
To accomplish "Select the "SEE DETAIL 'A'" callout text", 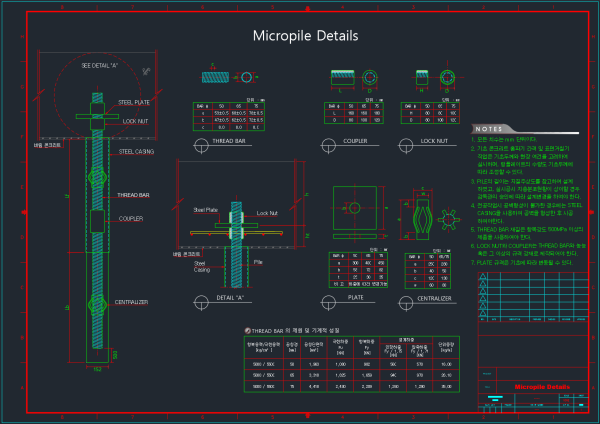I will click(99, 66).
